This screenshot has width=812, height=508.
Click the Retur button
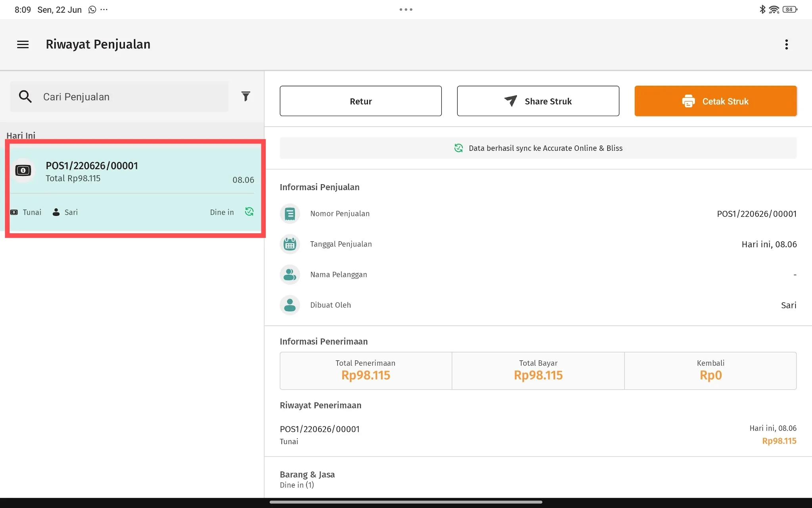[x=360, y=101]
